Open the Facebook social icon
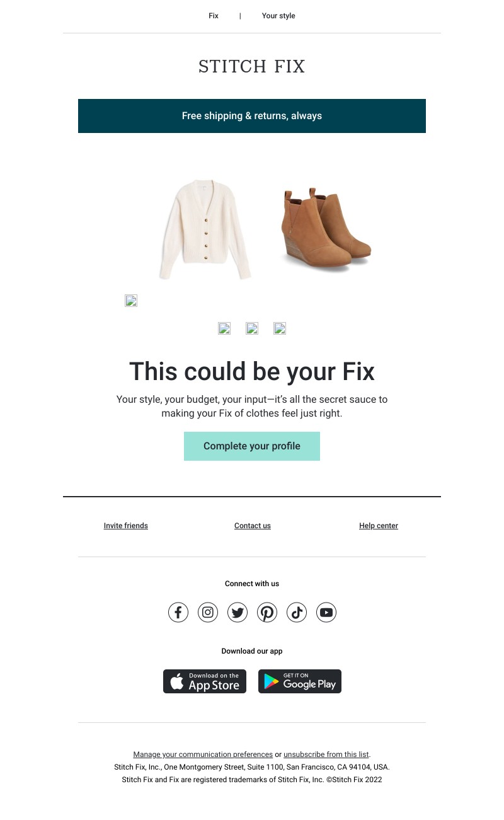Screen dimensions: 504x820 [178, 612]
